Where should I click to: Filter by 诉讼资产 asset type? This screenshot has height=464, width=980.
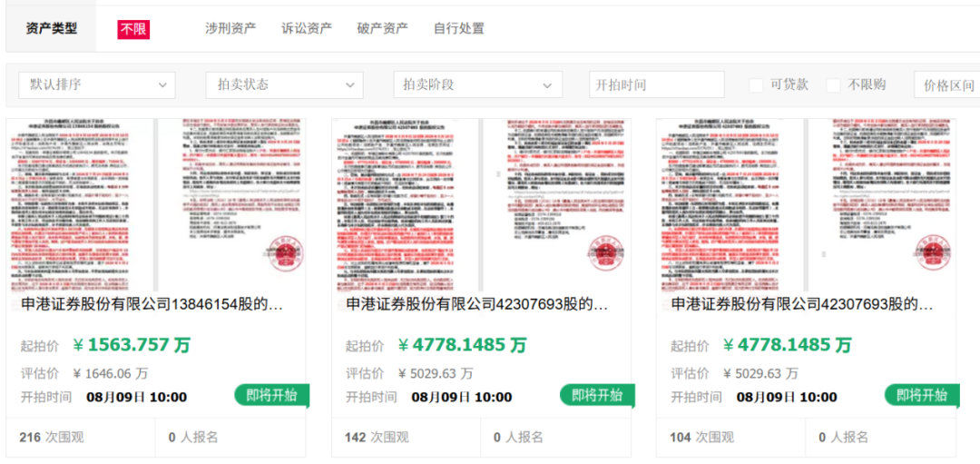[x=307, y=29]
